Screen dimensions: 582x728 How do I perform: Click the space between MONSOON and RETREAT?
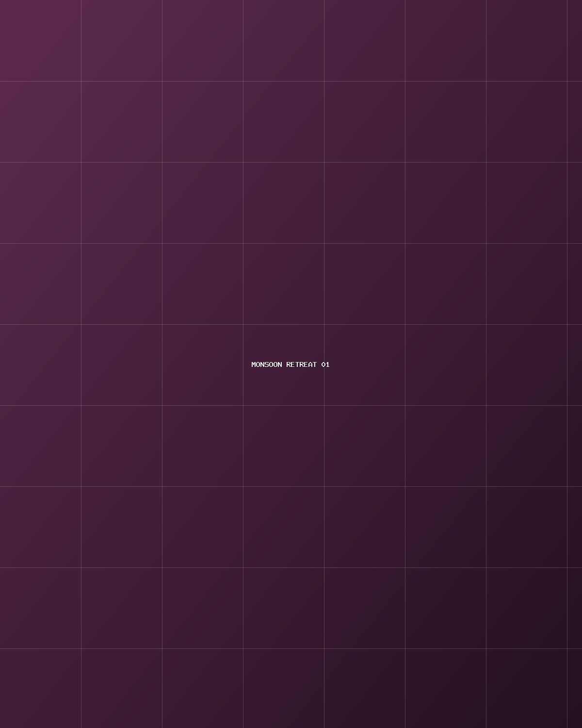284,364
